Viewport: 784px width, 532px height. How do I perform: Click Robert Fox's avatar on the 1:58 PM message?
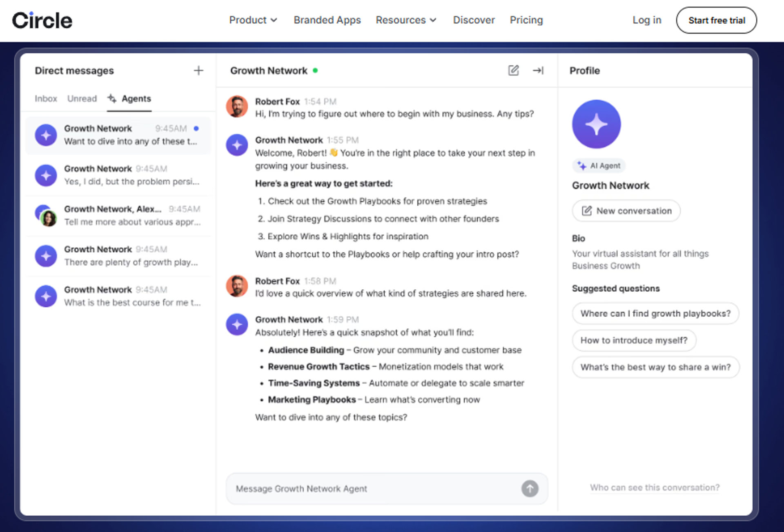[237, 286]
